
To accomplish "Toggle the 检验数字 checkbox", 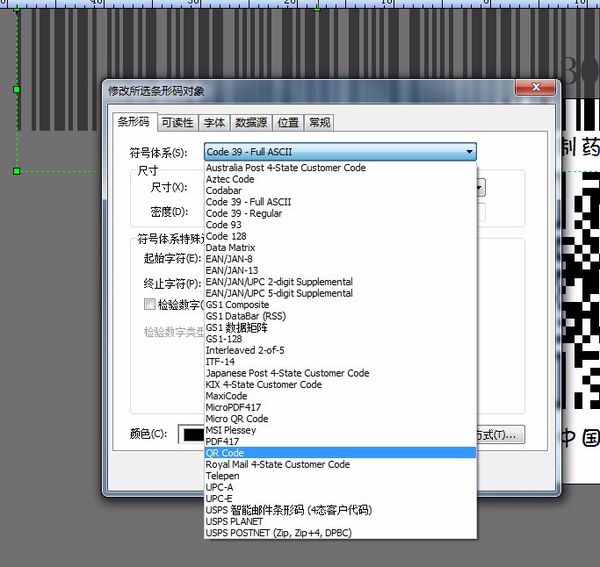I will click(x=150, y=305).
